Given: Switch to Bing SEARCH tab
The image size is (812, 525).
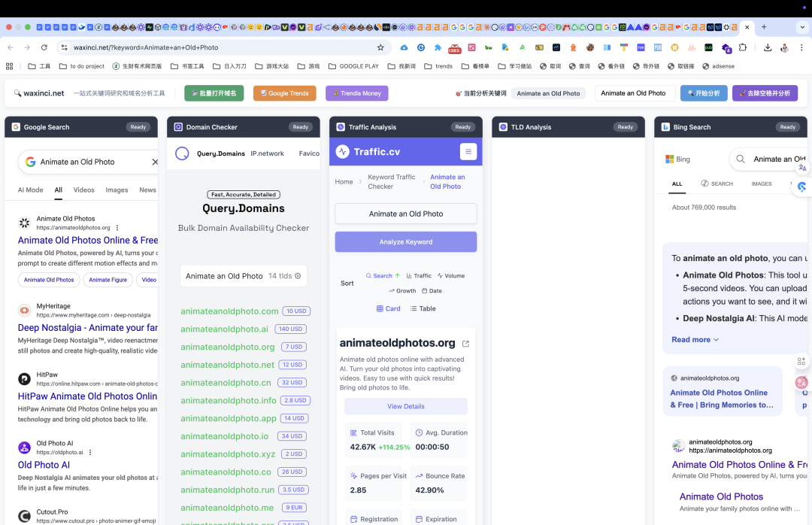Looking at the screenshot, I should [717, 184].
